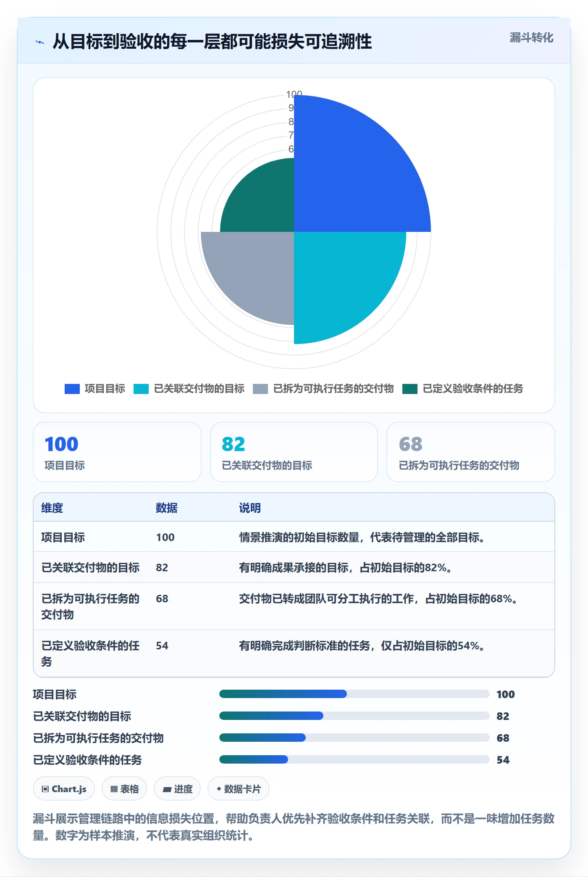588x877 pixels.
Task: Click the 漏斗转化 label in header
Action: (x=531, y=38)
